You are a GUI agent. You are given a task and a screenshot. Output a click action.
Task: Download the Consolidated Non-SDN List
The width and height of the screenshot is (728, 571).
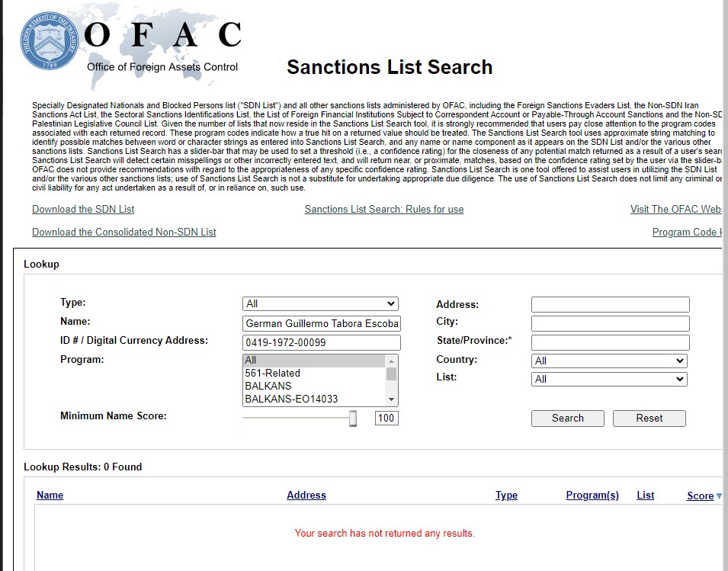click(124, 232)
